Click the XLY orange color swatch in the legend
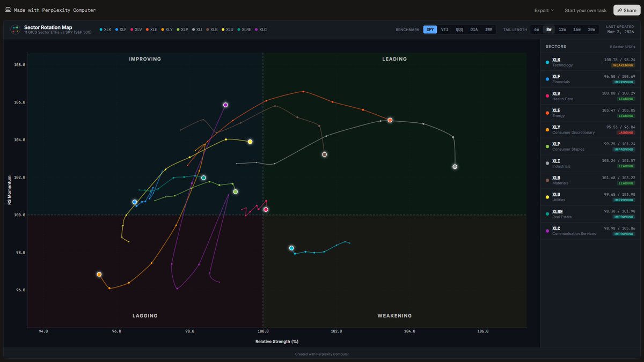Viewport: 644px width, 362px height. (163, 29)
